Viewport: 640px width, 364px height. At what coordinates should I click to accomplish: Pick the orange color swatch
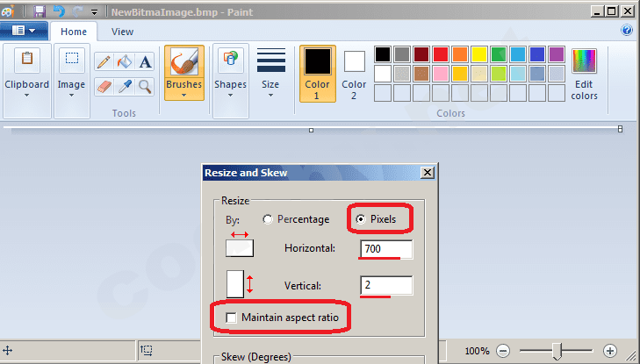click(x=460, y=54)
